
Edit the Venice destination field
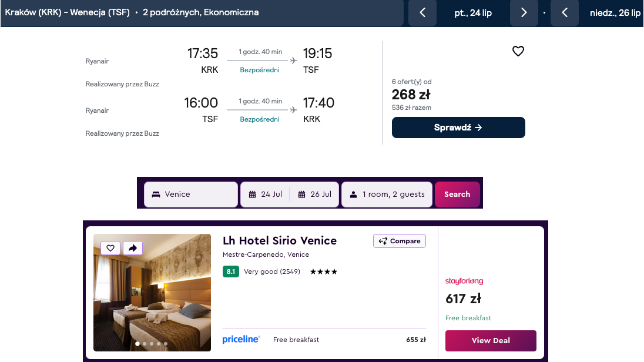[191, 195]
